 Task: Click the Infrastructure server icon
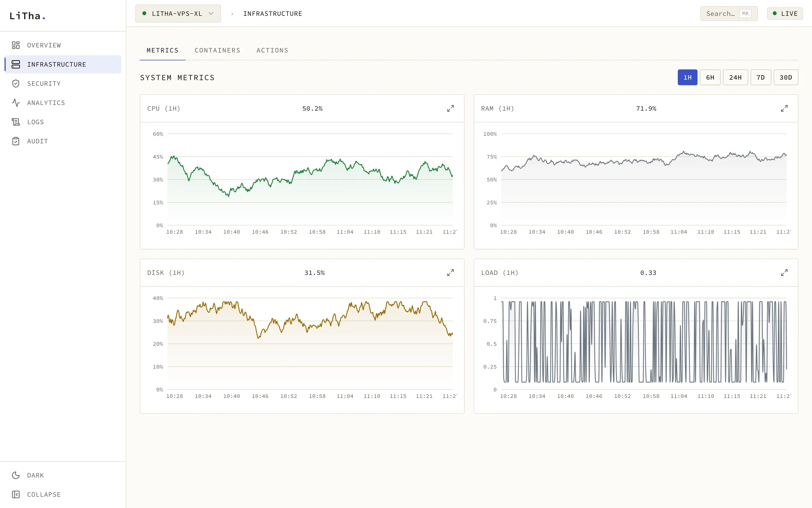[x=16, y=64]
